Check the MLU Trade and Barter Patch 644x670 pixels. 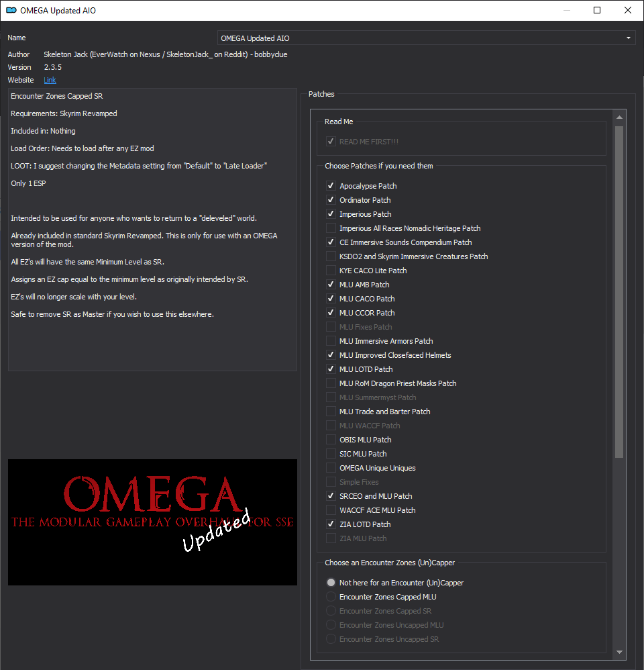tap(331, 412)
